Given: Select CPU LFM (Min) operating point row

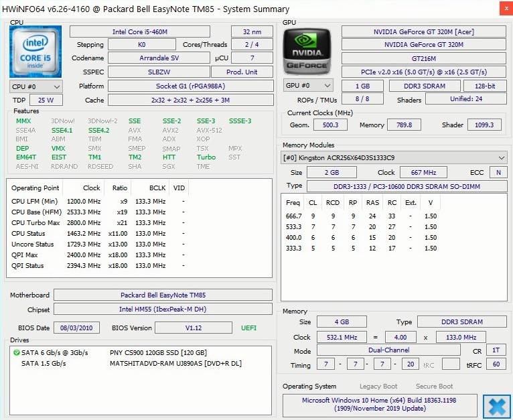Looking at the screenshot, I should (98, 202).
